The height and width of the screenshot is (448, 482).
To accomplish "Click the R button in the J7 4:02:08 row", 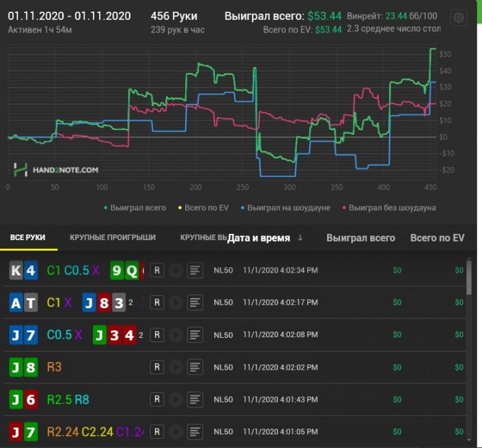I will pyautogui.click(x=157, y=334).
